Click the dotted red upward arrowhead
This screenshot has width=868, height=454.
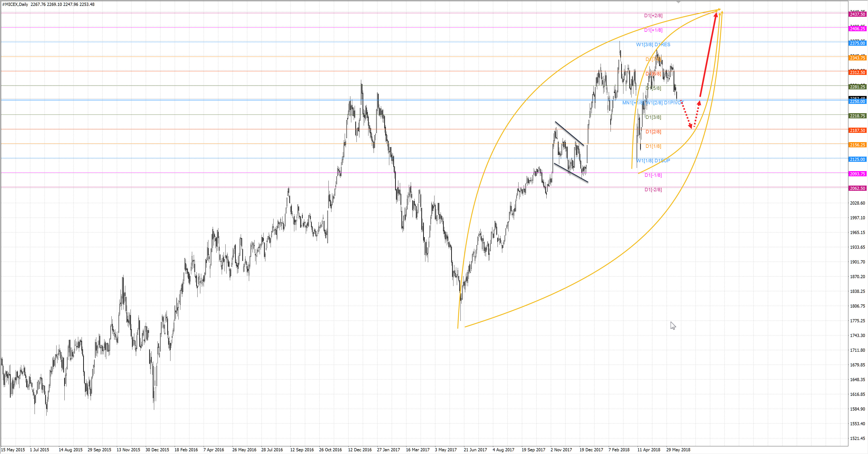(x=699, y=103)
